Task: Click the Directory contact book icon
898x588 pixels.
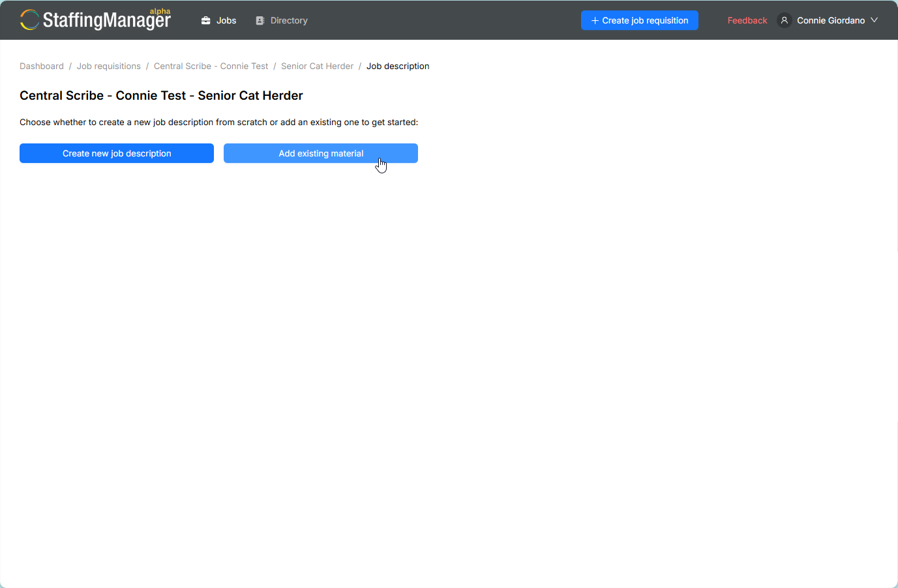Action: (260, 21)
